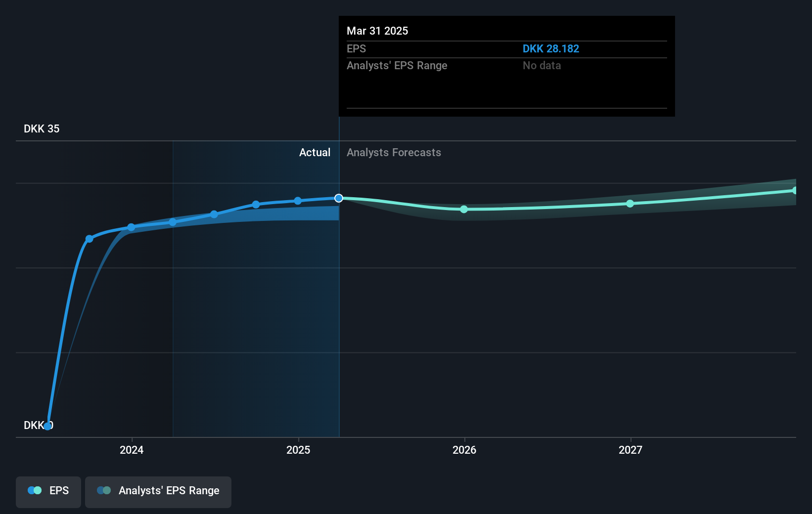
Task: Click the late-2023 EPS data point on steep rise
Action: (90, 239)
